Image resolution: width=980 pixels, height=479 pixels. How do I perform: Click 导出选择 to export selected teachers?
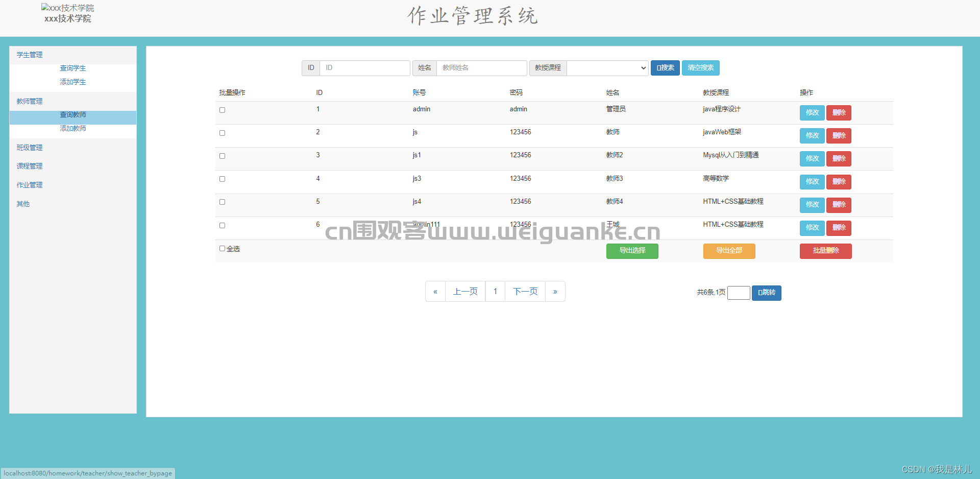(x=632, y=251)
